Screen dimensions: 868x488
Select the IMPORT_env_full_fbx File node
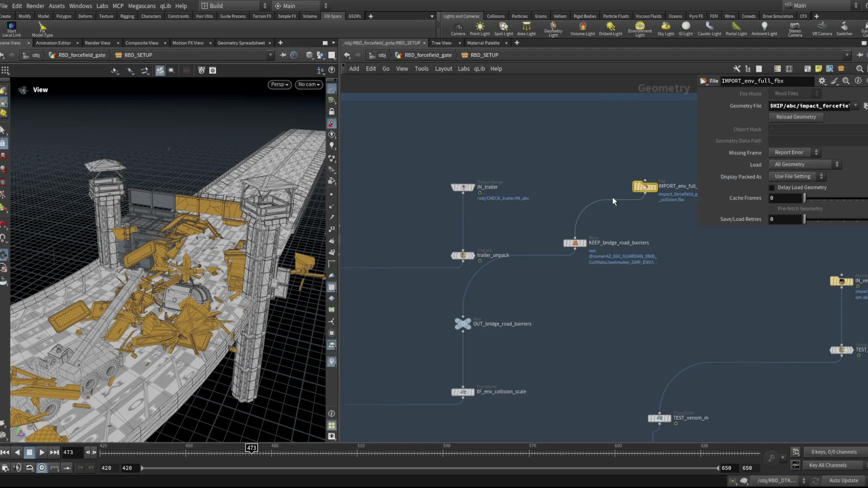(645, 187)
